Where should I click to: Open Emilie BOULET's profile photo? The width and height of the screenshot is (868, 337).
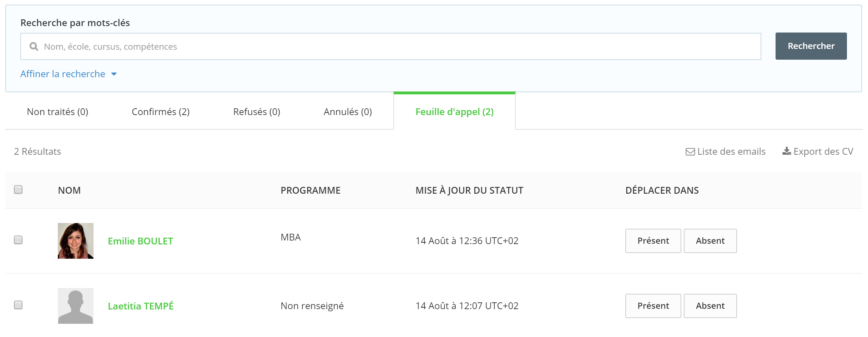[76, 241]
